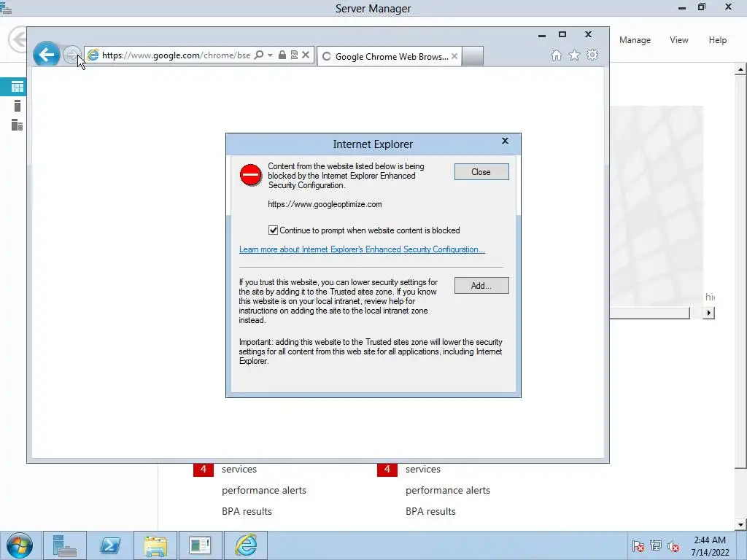This screenshot has width=747, height=560.
Task: Select Local Server icon in Server Manager sidebar
Action: tap(18, 106)
